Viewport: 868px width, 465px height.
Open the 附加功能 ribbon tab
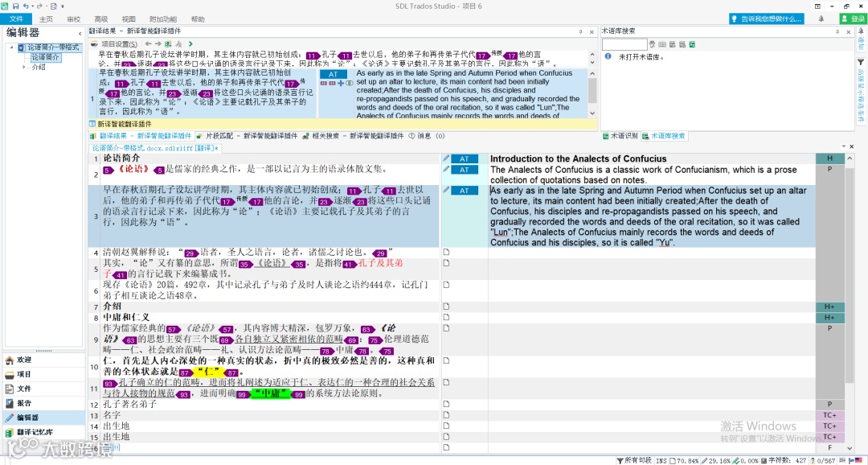click(162, 19)
